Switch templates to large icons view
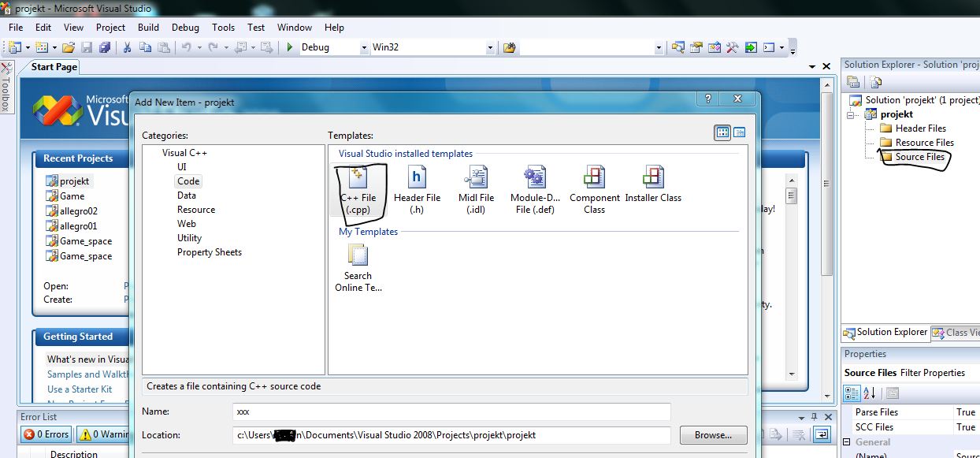This screenshot has height=458, width=980. tap(722, 133)
